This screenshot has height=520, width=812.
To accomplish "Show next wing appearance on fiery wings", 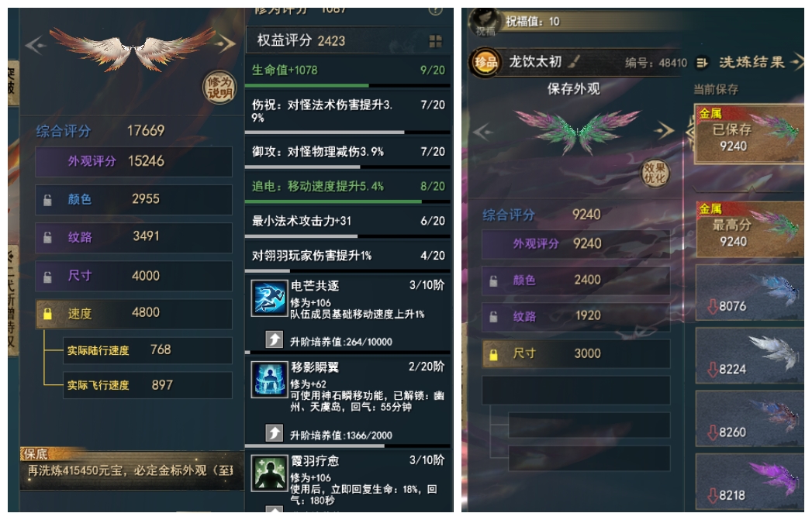I will coord(226,43).
